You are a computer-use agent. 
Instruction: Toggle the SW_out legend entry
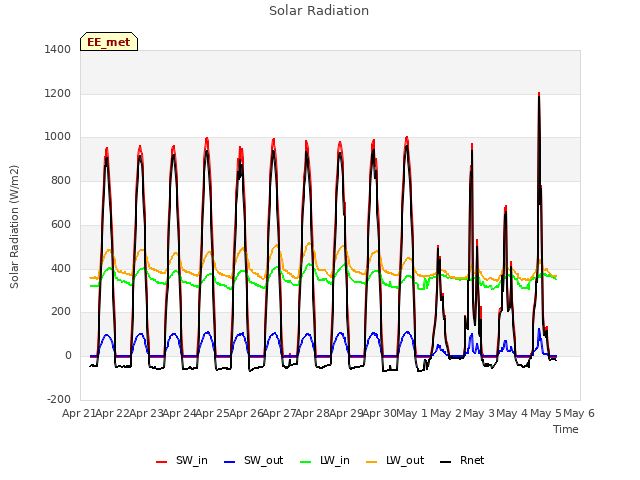click(253, 460)
